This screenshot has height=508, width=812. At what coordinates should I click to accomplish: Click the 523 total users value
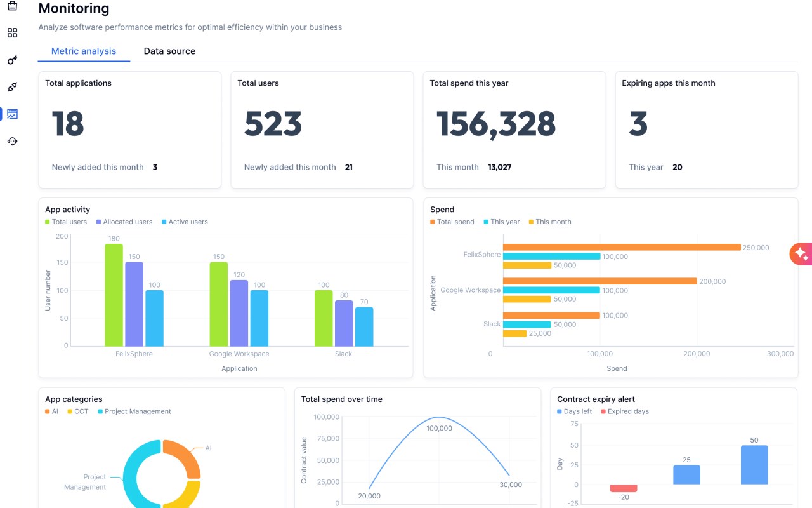(x=273, y=124)
